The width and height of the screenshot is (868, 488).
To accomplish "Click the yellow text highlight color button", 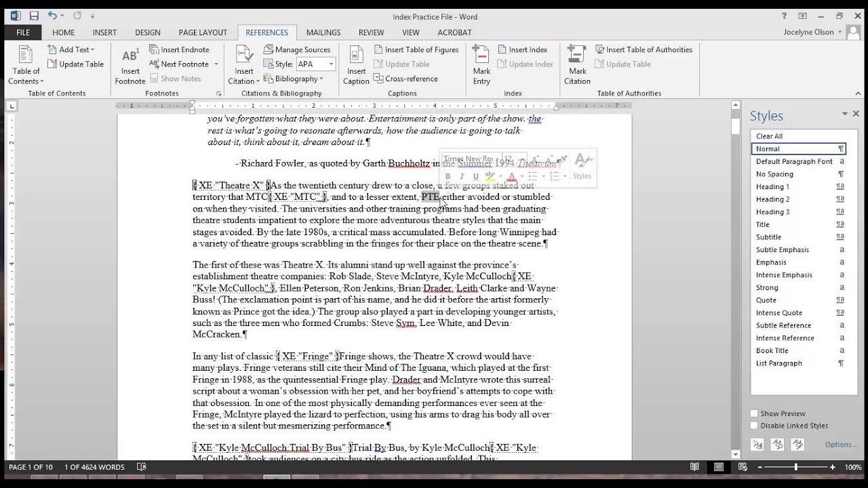I will [490, 177].
